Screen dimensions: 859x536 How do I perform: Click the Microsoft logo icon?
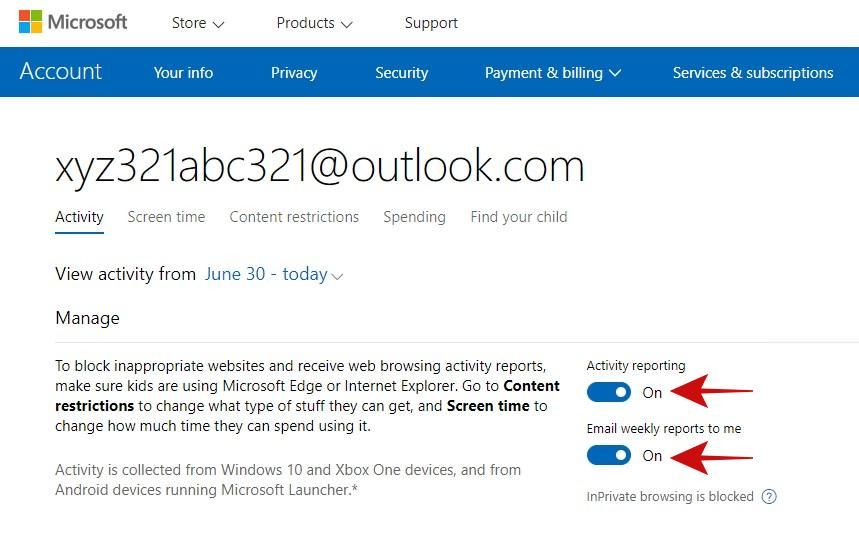pos(30,22)
